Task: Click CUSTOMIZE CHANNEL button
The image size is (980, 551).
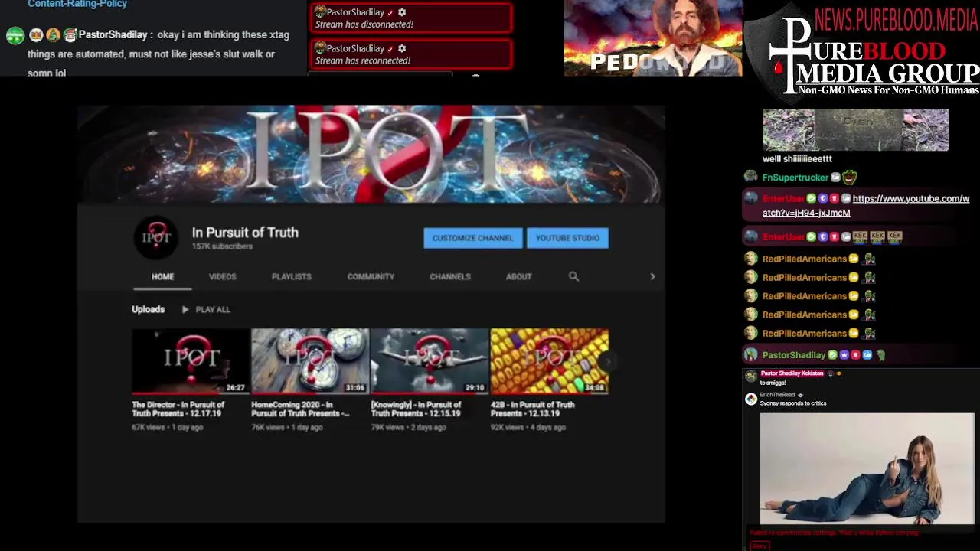Action: coord(472,238)
